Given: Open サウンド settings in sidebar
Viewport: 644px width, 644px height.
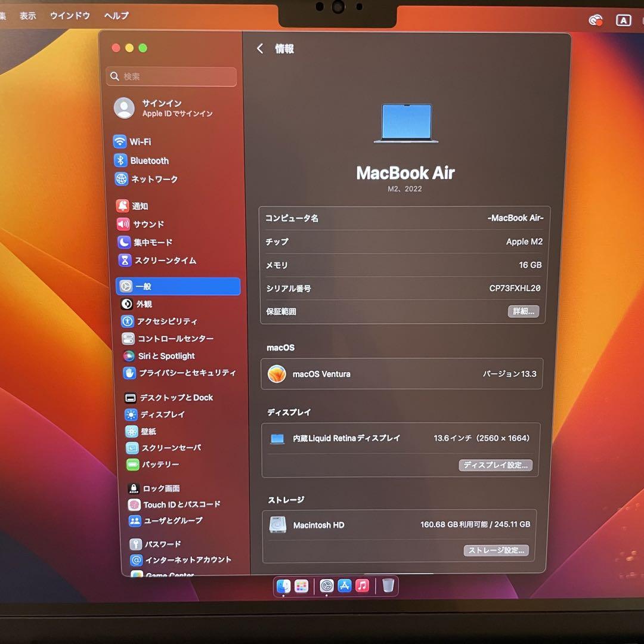Looking at the screenshot, I should click(141, 224).
